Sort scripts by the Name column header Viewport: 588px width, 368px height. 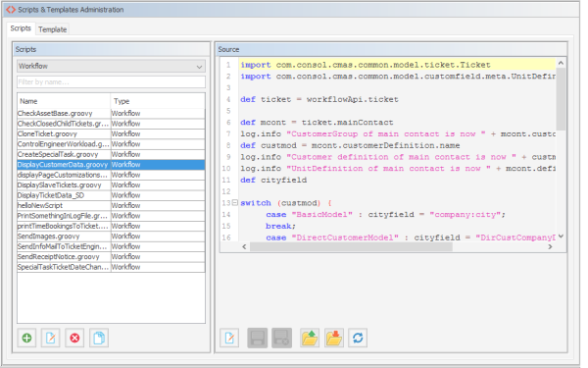pos(64,101)
